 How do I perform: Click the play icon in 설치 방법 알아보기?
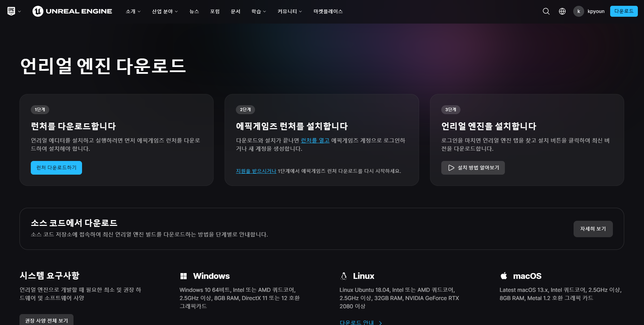[451, 168]
